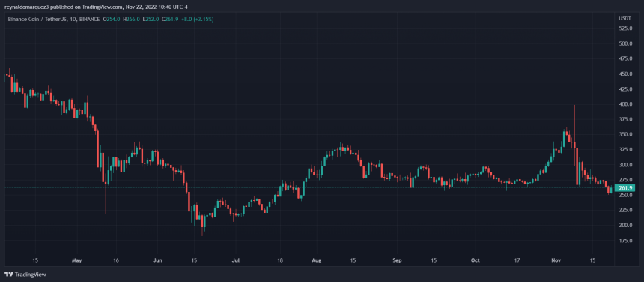Click the 17 date label on time axis
This screenshot has height=282, width=644.
[x=517, y=260]
